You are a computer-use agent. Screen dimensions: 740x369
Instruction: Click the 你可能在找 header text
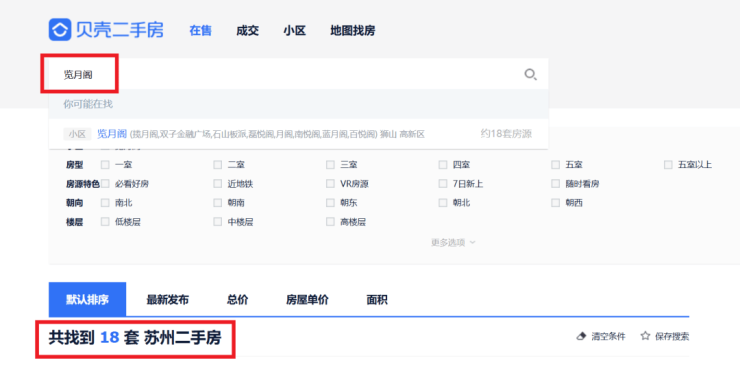click(88, 104)
